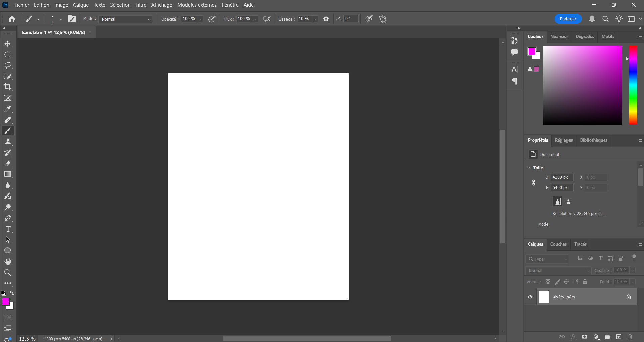Switch to the Couches tab
Viewport: 644px width, 342px height.
tap(558, 244)
